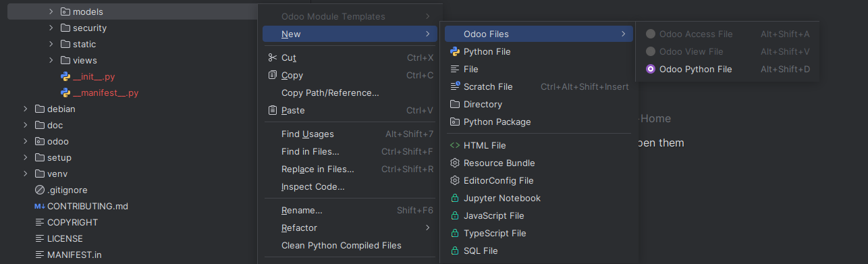Open the Refactor submenu

point(350,228)
